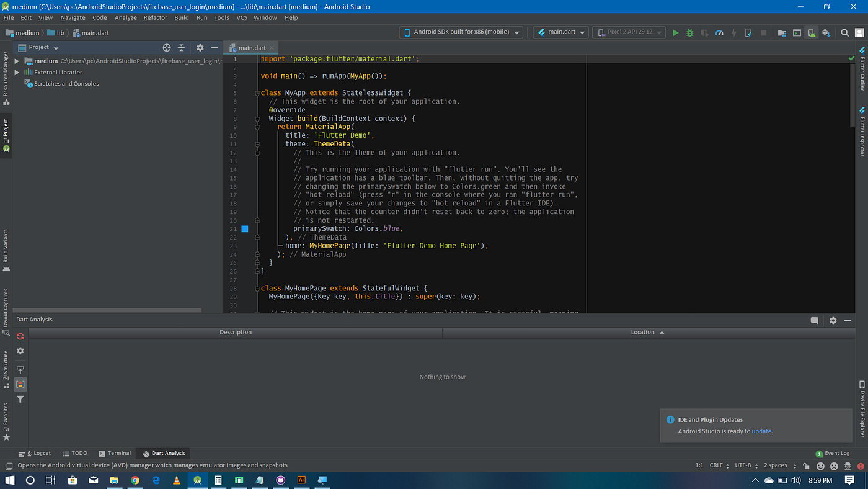
Task: Start debugging with the Debug bug icon
Action: click(690, 32)
